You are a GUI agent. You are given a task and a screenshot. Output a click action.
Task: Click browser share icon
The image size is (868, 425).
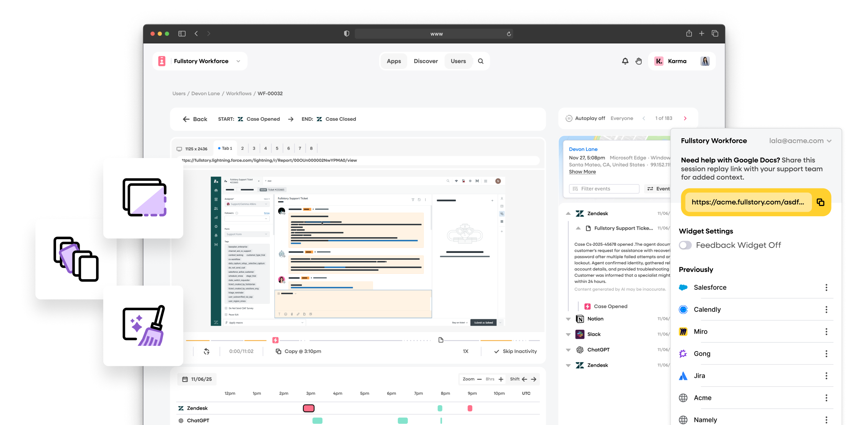689,34
